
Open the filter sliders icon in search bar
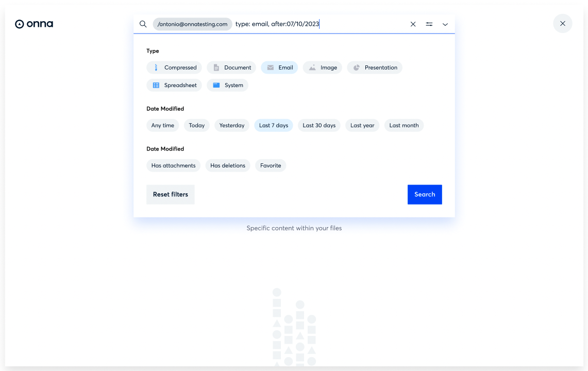pyautogui.click(x=429, y=24)
